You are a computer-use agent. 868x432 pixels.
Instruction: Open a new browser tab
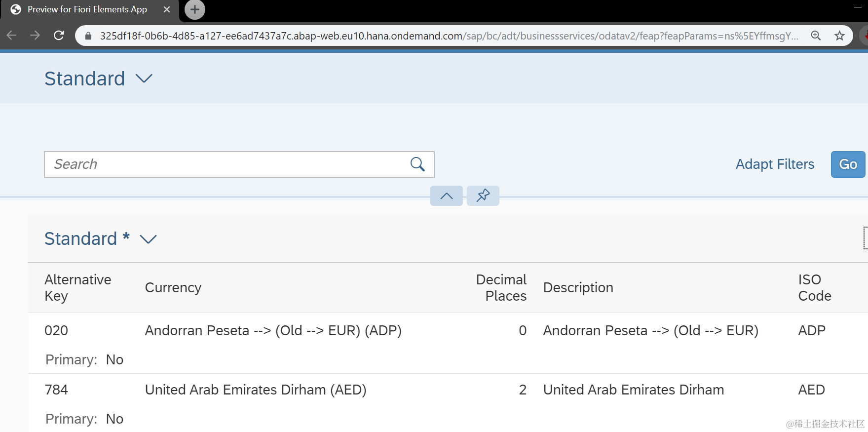(x=195, y=10)
